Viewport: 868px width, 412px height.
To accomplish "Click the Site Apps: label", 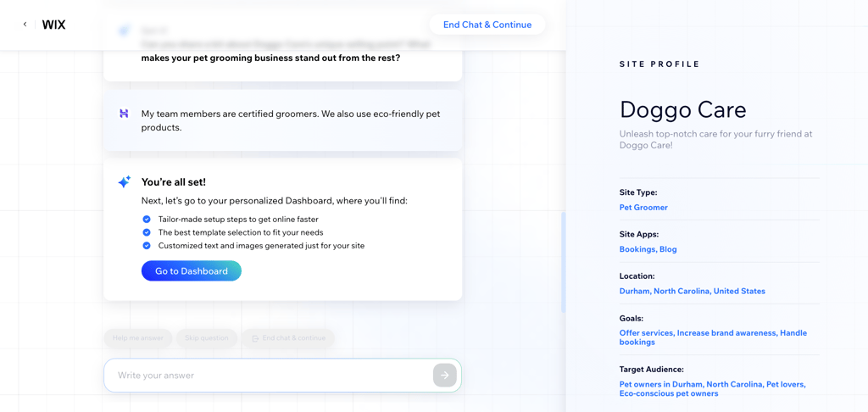I will pos(639,234).
